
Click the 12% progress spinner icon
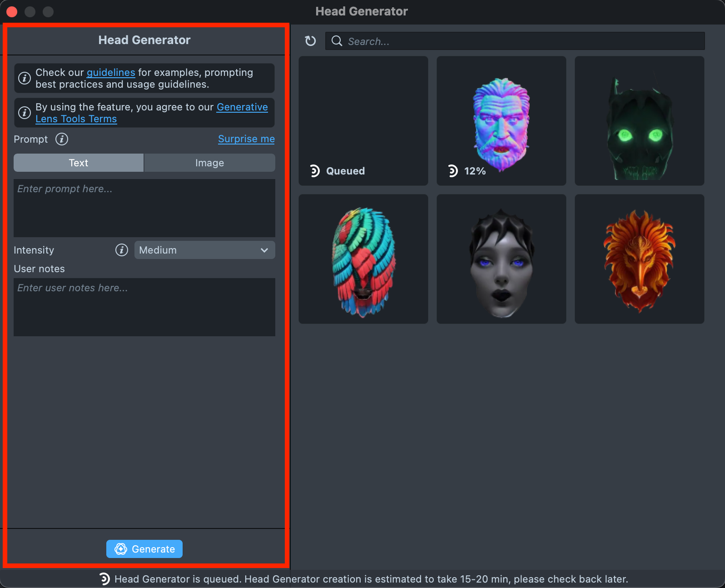click(452, 171)
